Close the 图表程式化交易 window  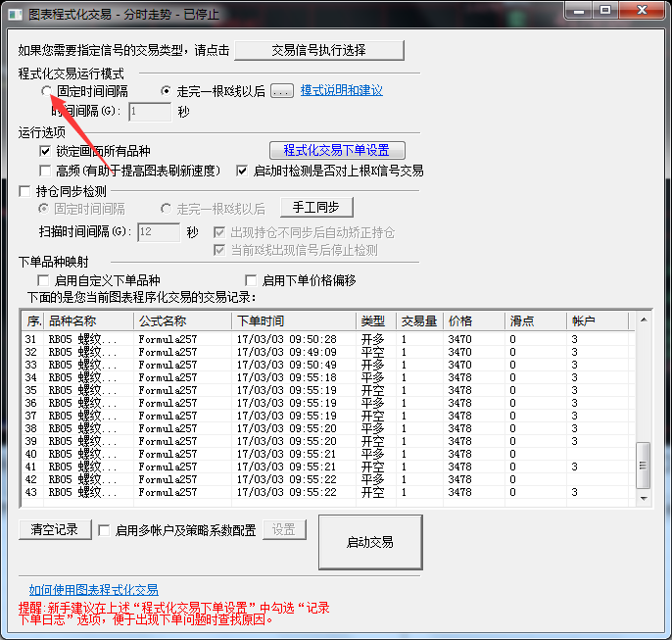tap(641, 10)
